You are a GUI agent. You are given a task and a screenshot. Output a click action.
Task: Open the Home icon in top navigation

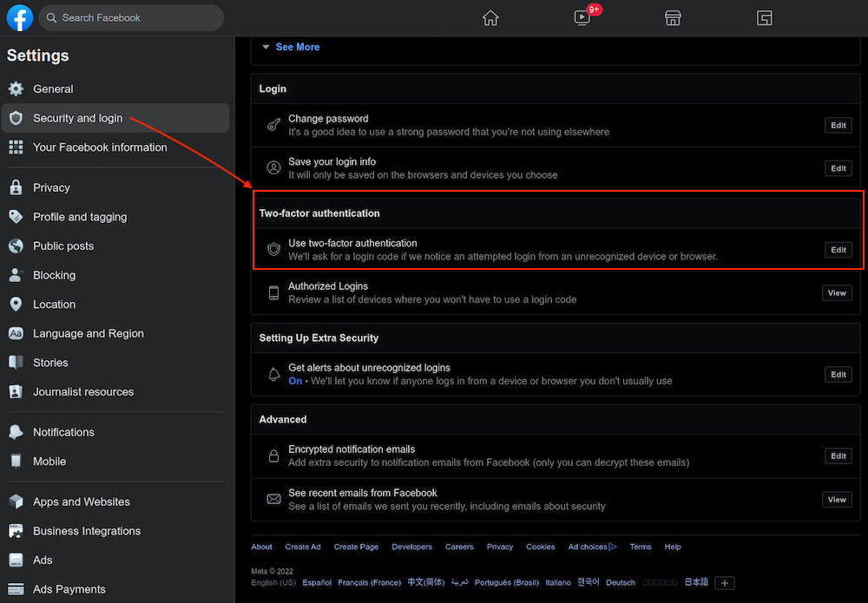point(490,18)
